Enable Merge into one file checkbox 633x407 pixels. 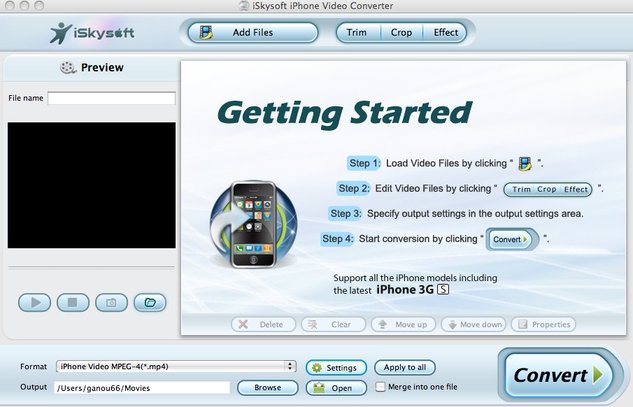point(380,387)
